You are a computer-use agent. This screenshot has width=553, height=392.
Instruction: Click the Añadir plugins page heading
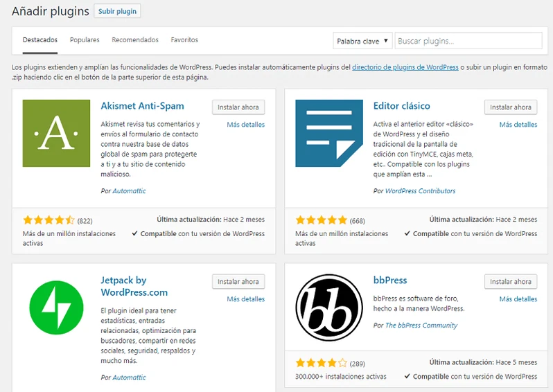[x=51, y=11]
